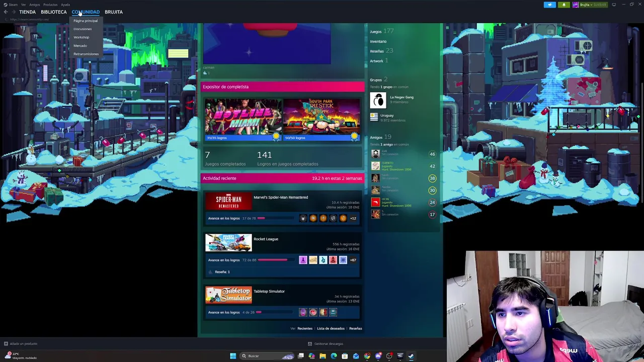Open the Ayuda menu
The width and height of the screenshot is (644, 362).
coord(65,5)
